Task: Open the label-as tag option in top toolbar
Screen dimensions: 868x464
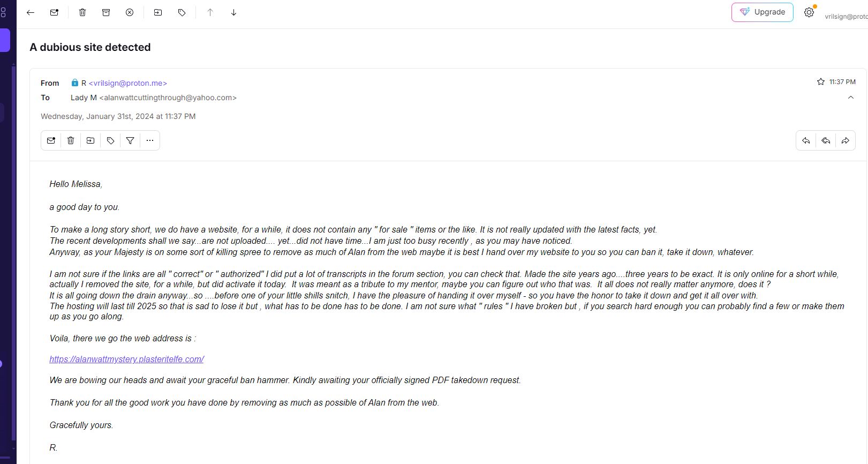Action: (x=182, y=12)
